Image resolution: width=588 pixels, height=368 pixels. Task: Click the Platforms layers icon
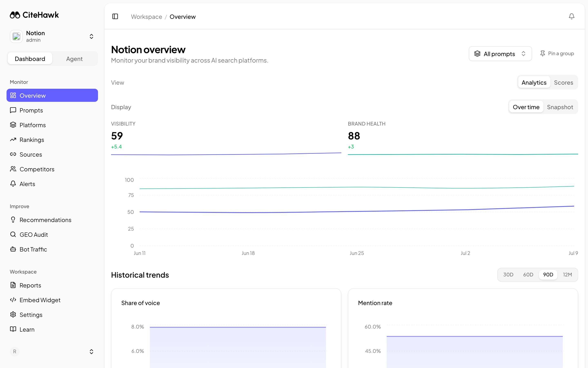pos(13,125)
